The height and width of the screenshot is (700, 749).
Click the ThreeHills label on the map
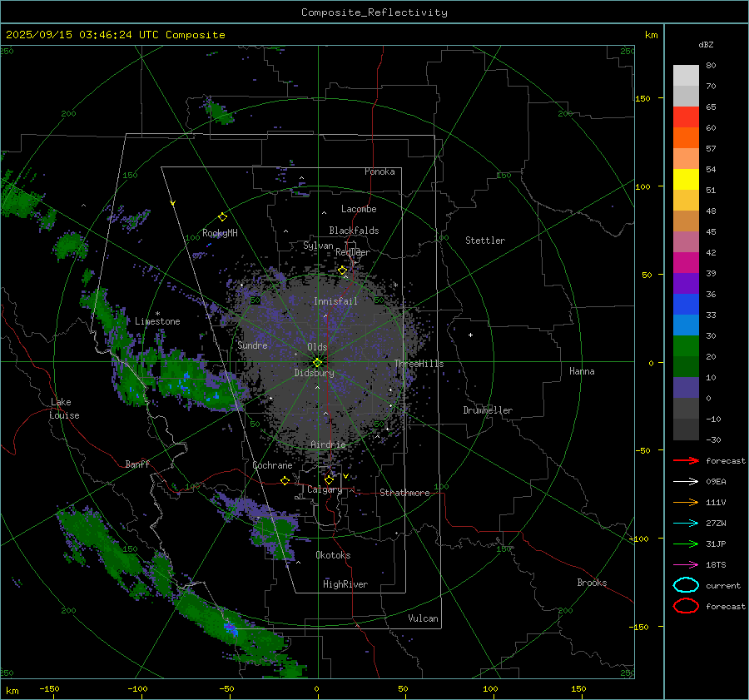point(419,364)
